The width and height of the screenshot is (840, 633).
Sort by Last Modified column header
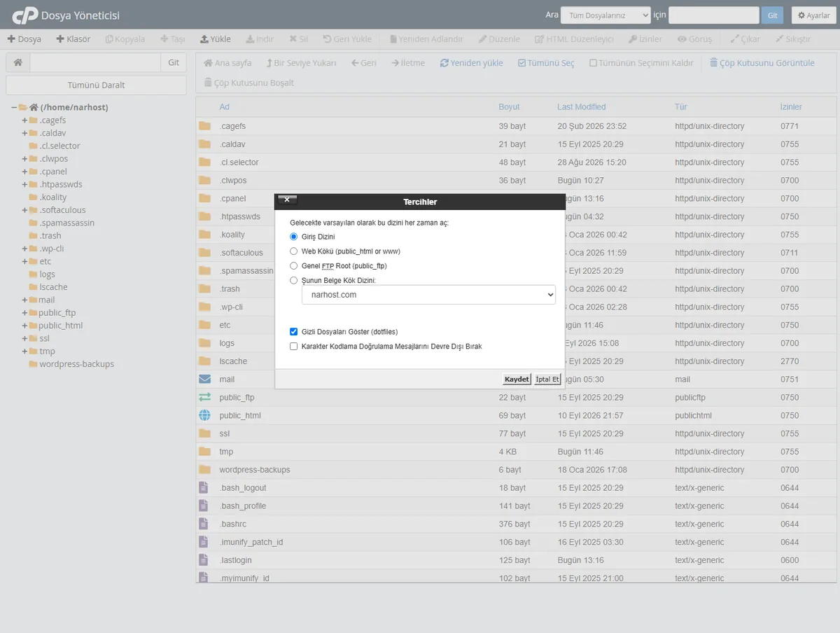582,107
